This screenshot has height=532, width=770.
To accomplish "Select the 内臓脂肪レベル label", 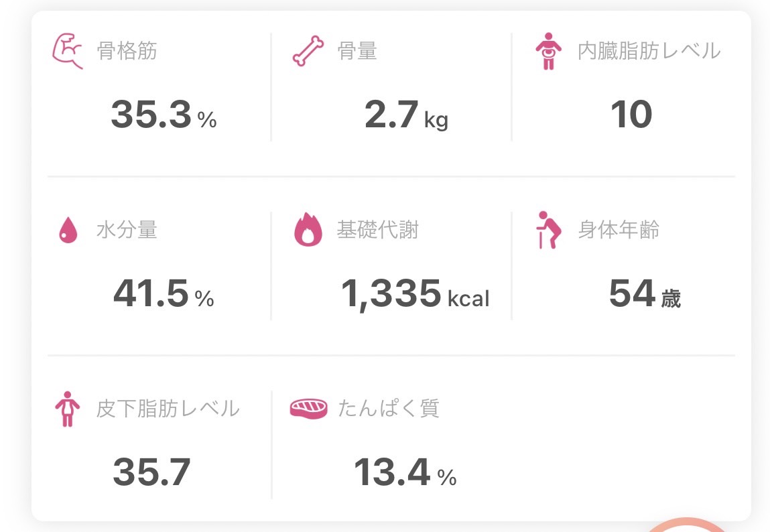I will coord(649,51).
